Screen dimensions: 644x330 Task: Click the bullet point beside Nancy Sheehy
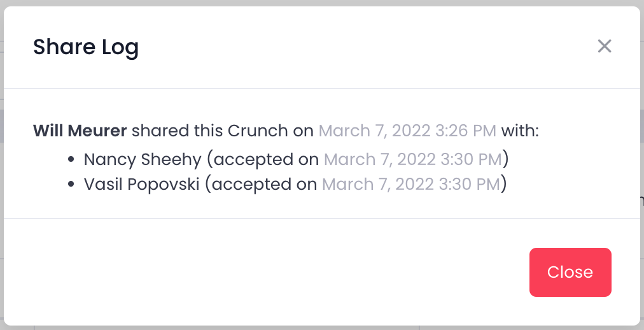coord(71,159)
